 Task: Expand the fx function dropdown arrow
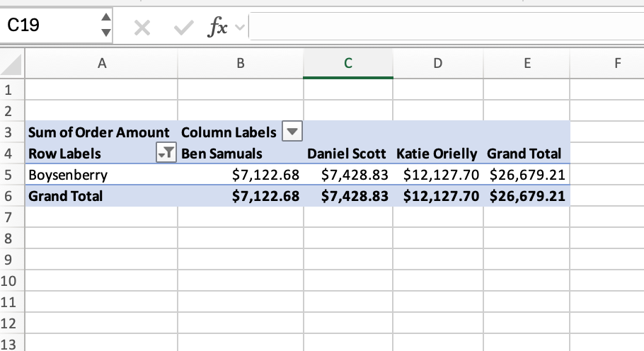coord(240,28)
